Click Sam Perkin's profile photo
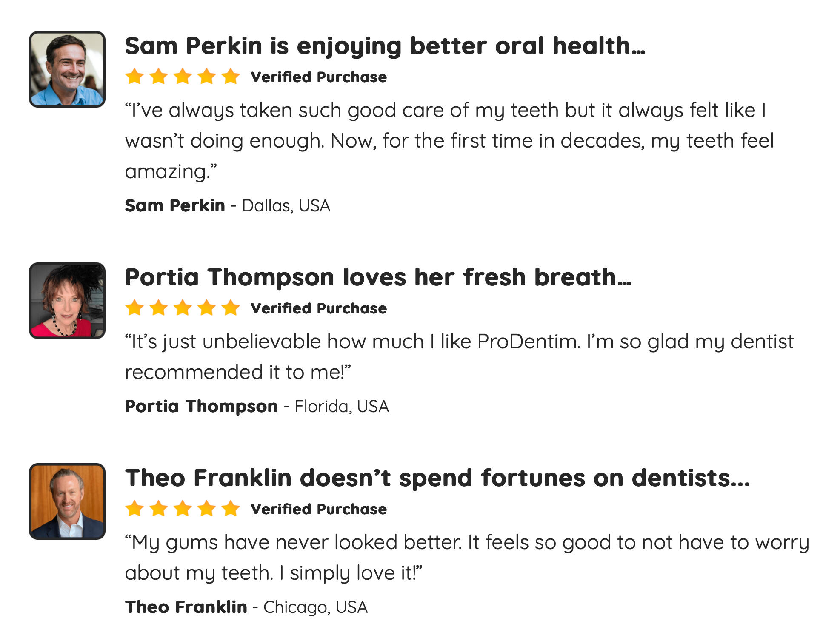This screenshot has width=840, height=638. pos(67,69)
